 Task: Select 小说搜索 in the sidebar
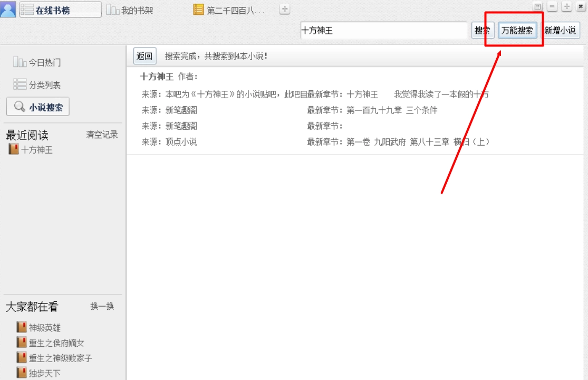click(x=38, y=107)
